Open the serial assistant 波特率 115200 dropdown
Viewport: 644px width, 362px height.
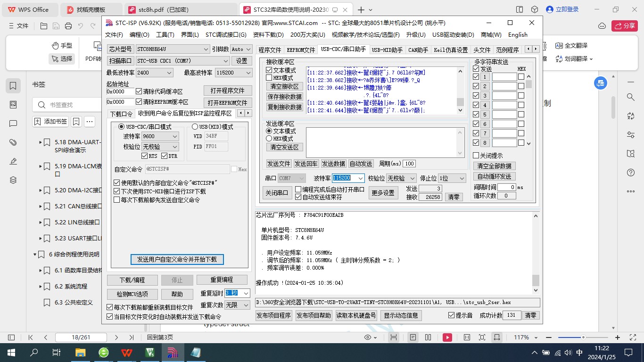click(x=361, y=178)
